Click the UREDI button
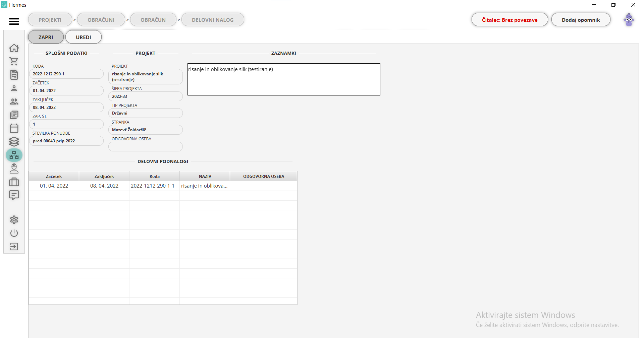The height and width of the screenshot is (344, 644). (x=84, y=37)
